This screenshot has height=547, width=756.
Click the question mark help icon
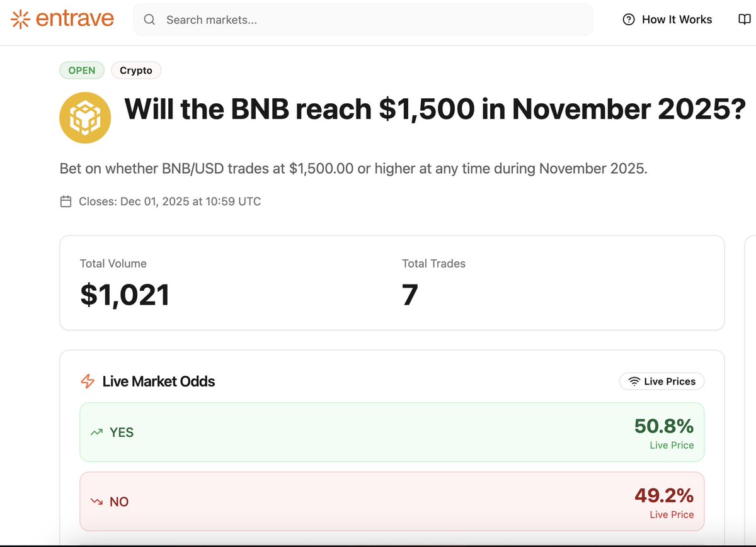[628, 20]
